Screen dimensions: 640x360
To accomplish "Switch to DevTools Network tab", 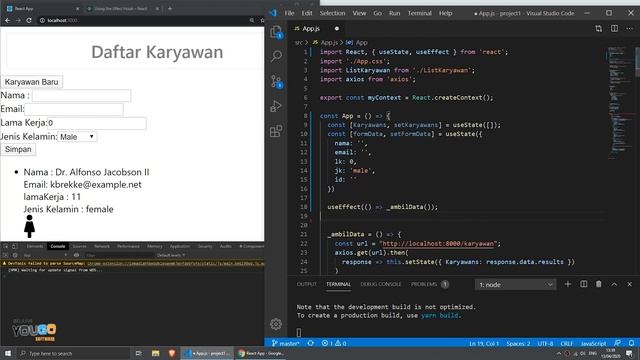I will point(102,246).
